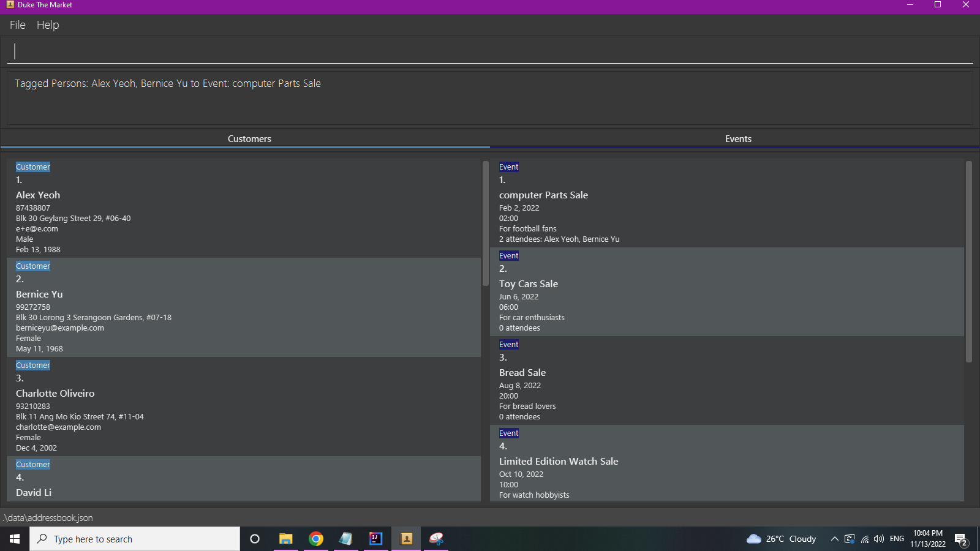Click the For bread lovers description
This screenshot has height=551, width=980.
click(x=527, y=407)
